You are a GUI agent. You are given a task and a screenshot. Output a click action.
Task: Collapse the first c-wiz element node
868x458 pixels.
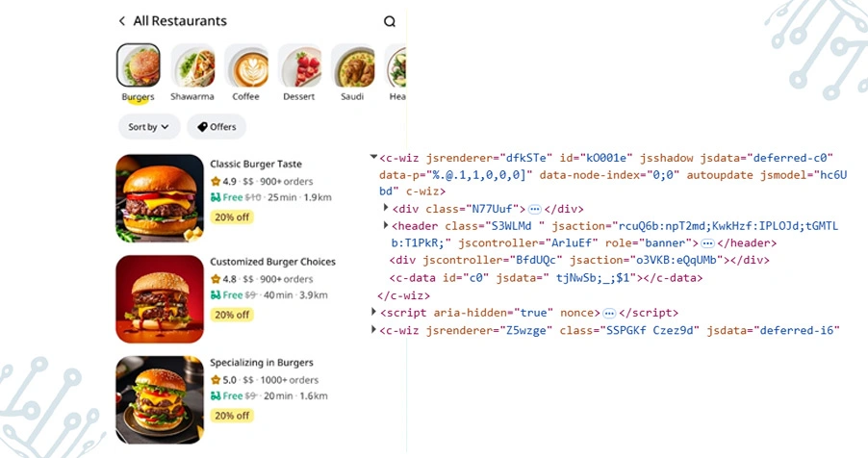click(x=373, y=157)
